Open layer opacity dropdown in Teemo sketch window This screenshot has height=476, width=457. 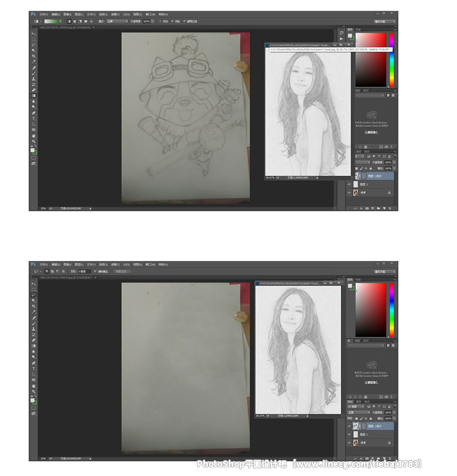tap(394, 163)
